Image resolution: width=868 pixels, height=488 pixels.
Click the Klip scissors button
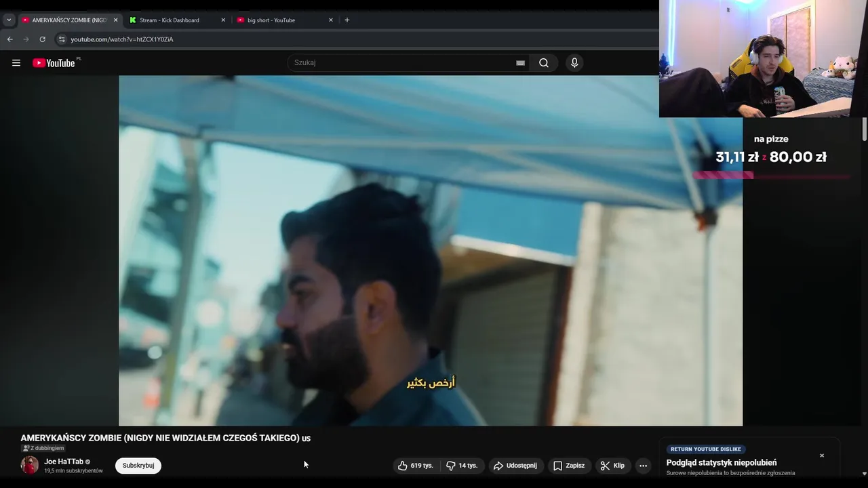(613, 466)
